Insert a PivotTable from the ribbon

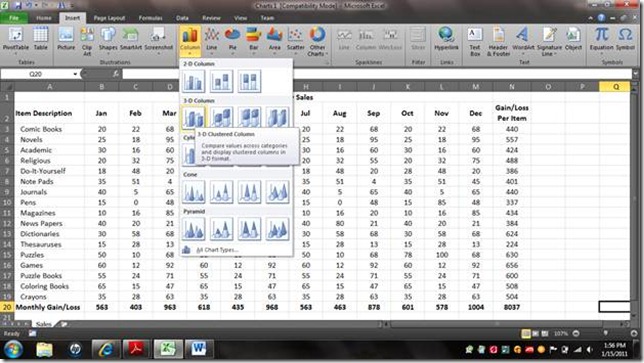(16, 40)
